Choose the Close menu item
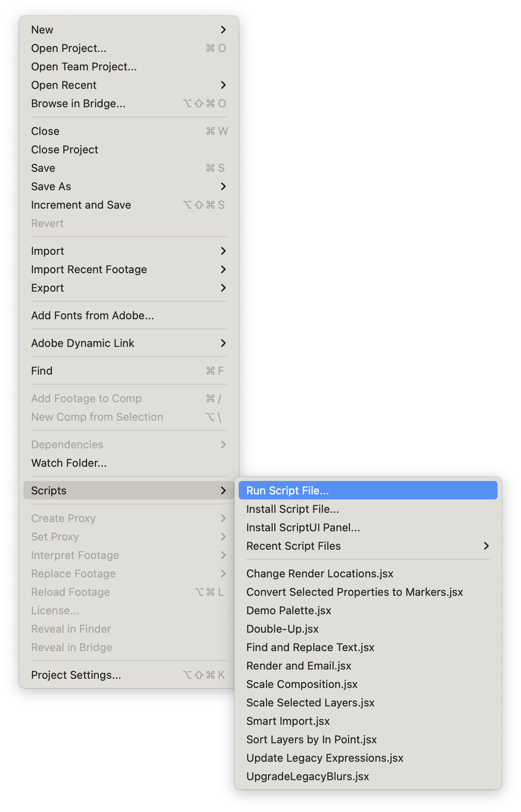Image resolution: width=521 pixels, height=812 pixels. (129, 131)
